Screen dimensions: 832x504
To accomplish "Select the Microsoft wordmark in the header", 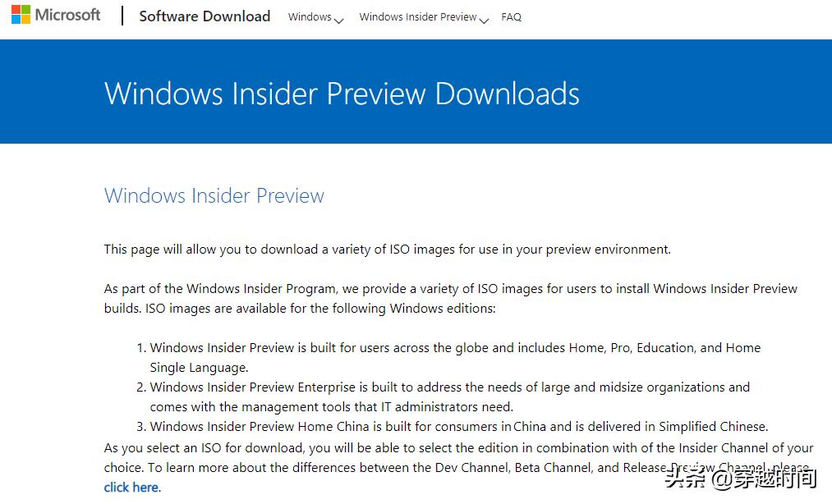I will coord(67,14).
